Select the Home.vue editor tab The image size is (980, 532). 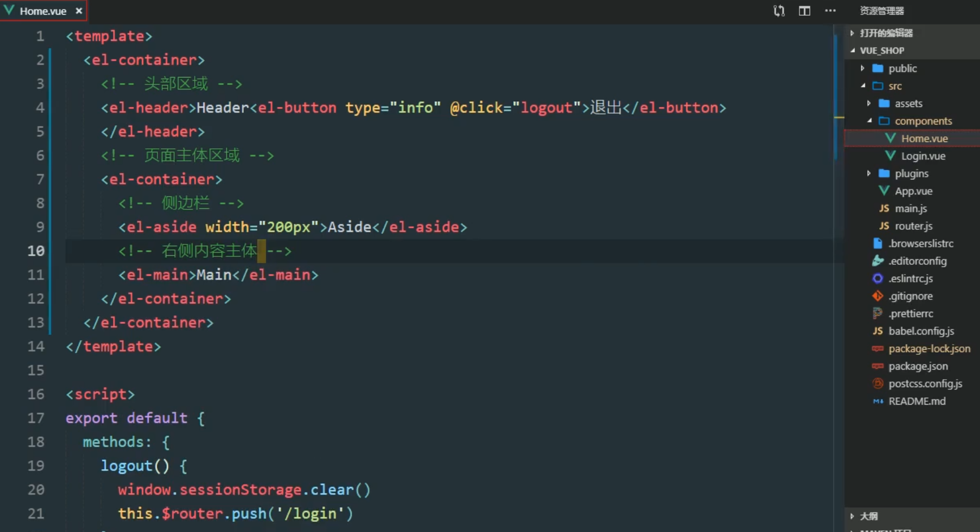pos(44,11)
